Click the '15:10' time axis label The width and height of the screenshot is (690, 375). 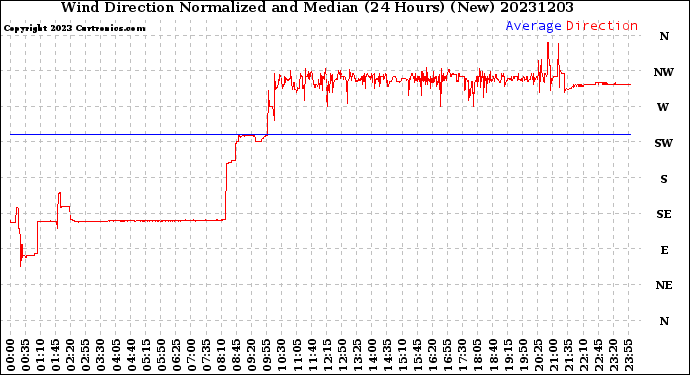click(402, 355)
